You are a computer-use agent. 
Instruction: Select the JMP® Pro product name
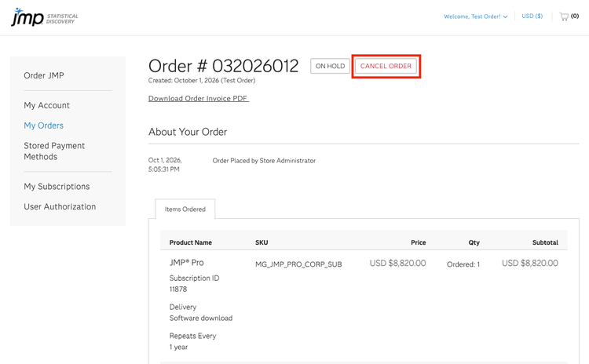[186, 263]
